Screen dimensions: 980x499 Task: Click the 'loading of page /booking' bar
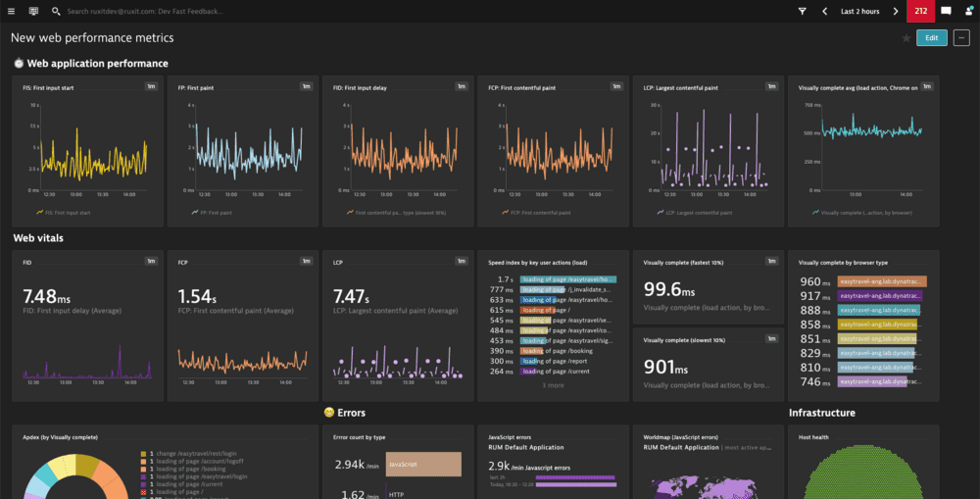[561, 350]
